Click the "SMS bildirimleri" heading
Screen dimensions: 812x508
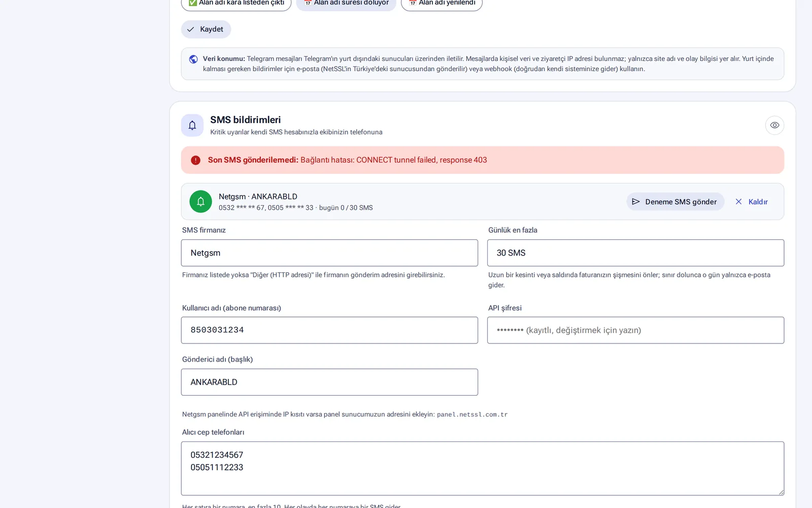(246, 120)
